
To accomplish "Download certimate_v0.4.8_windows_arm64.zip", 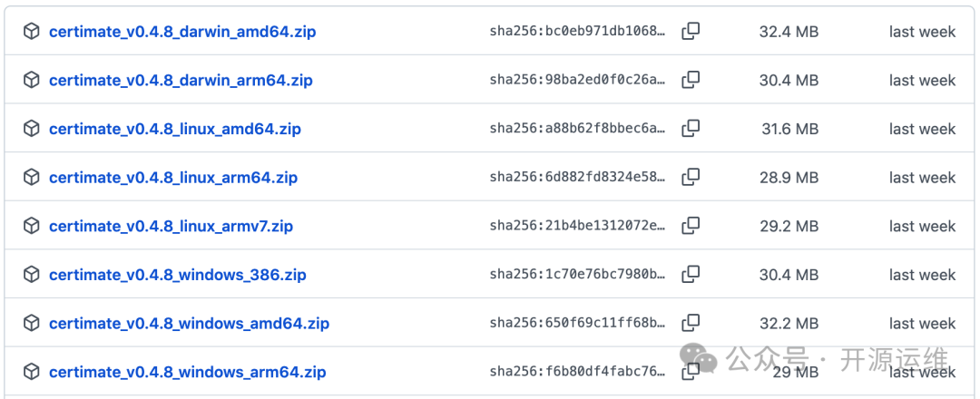I will click(x=187, y=372).
